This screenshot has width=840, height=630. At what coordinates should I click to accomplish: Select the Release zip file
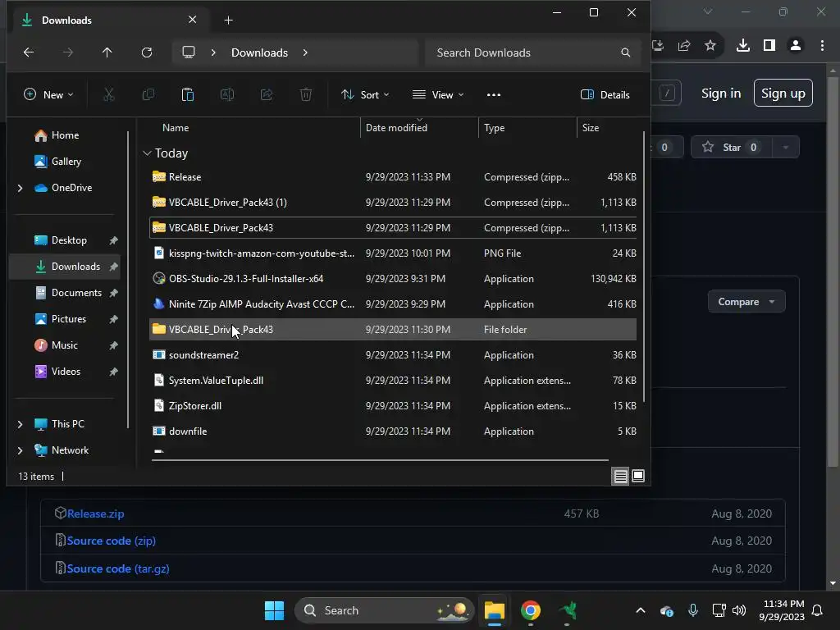tap(393, 177)
